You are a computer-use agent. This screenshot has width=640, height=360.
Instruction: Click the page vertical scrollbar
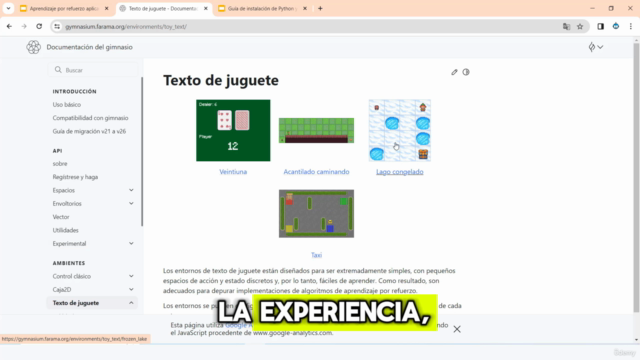pyautogui.click(x=636, y=178)
